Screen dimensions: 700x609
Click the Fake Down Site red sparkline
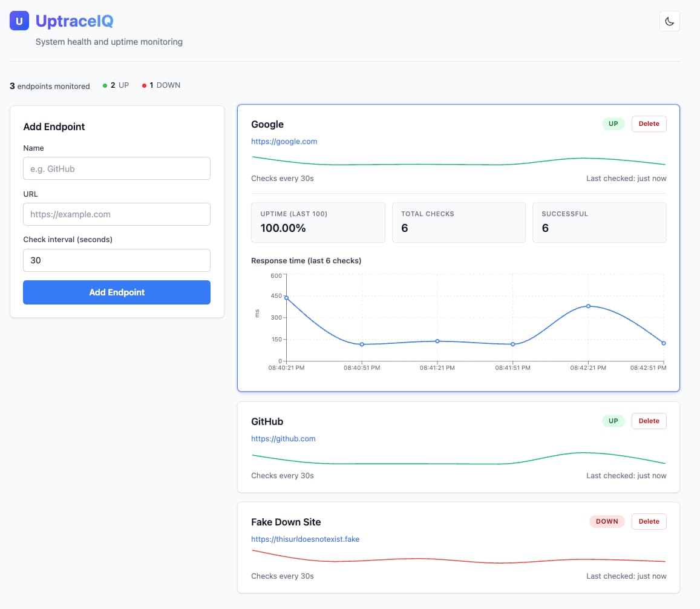[459, 557]
